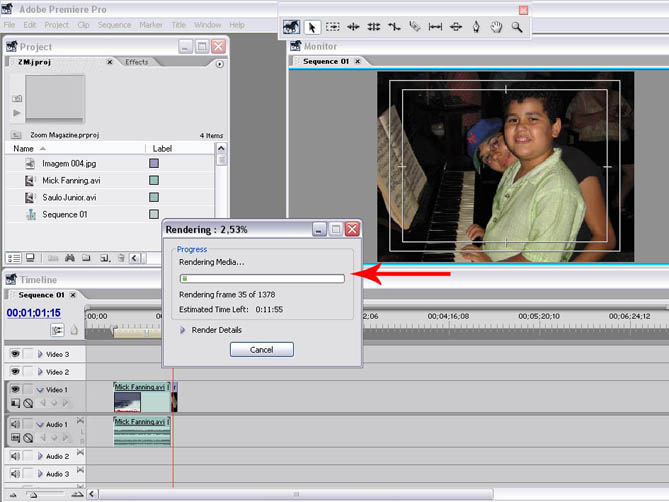Select Saulo Junior.avi in Project list
The height and width of the screenshot is (502, 669).
click(x=69, y=197)
